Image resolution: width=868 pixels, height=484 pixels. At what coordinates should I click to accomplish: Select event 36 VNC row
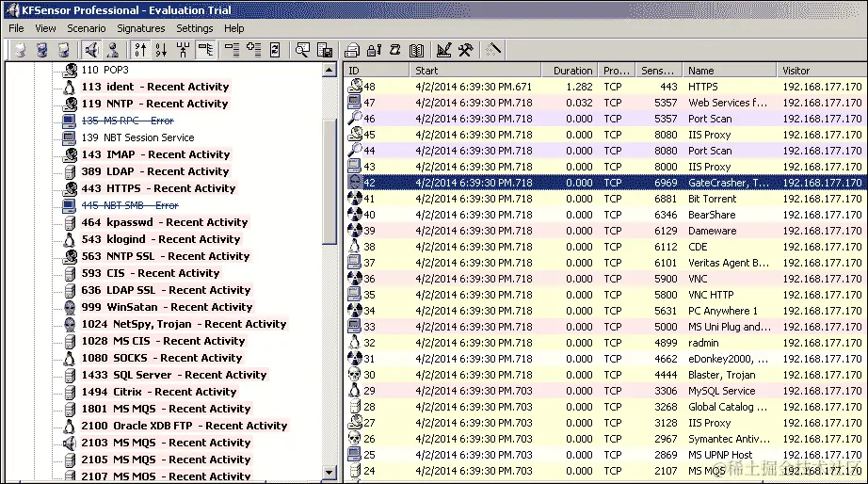(x=605, y=279)
